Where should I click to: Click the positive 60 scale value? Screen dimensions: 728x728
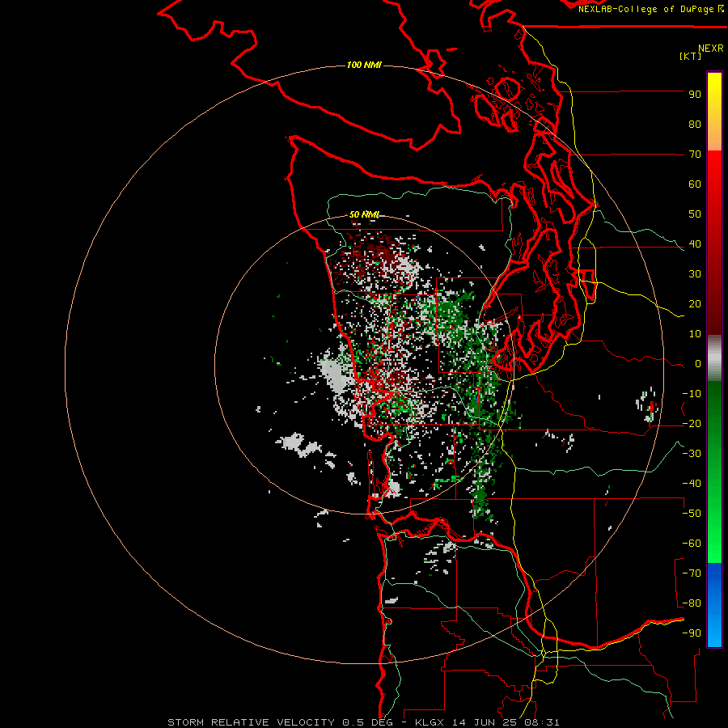(x=695, y=184)
